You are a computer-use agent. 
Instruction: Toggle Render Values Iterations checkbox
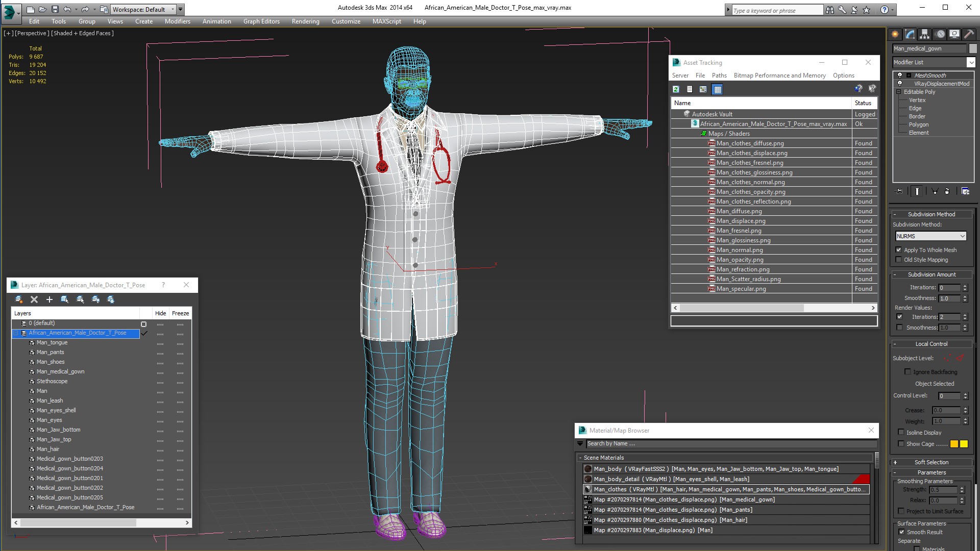pyautogui.click(x=899, y=317)
